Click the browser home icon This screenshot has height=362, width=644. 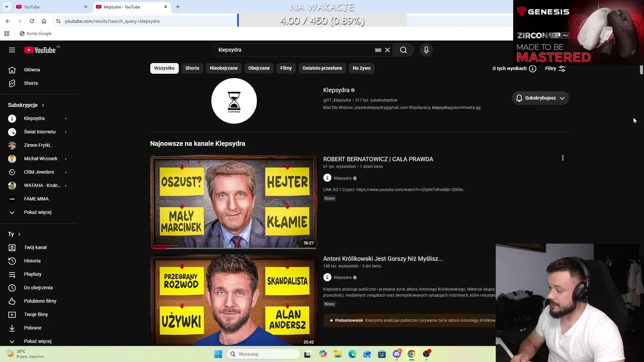(44, 21)
